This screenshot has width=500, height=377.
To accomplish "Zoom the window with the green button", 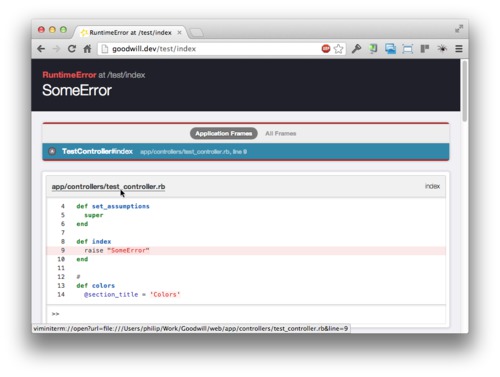I will tap(63, 30).
